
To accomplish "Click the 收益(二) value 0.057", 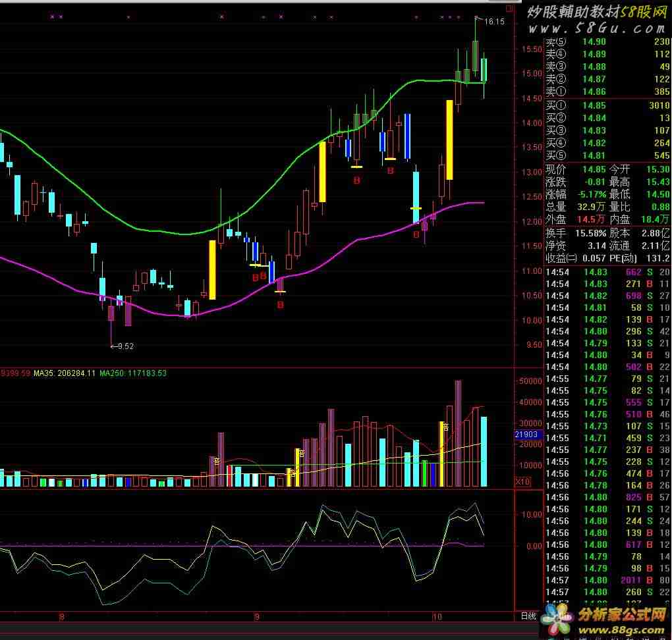I will [x=594, y=258].
